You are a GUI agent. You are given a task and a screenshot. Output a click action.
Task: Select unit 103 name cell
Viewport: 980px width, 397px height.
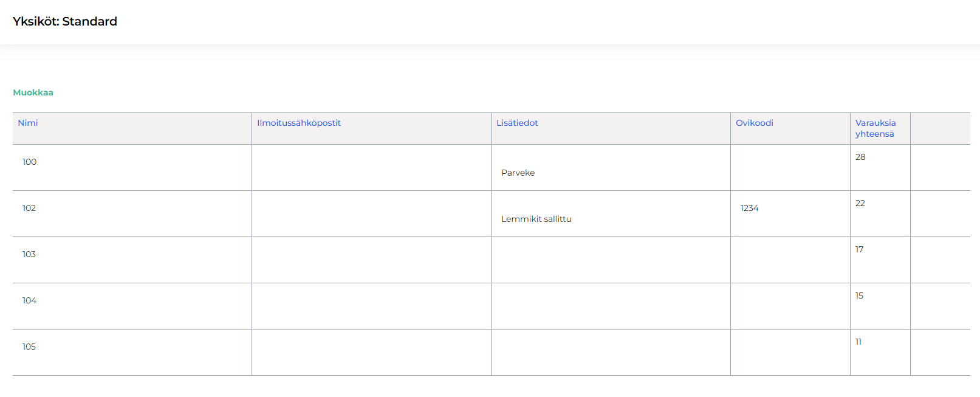click(x=29, y=254)
